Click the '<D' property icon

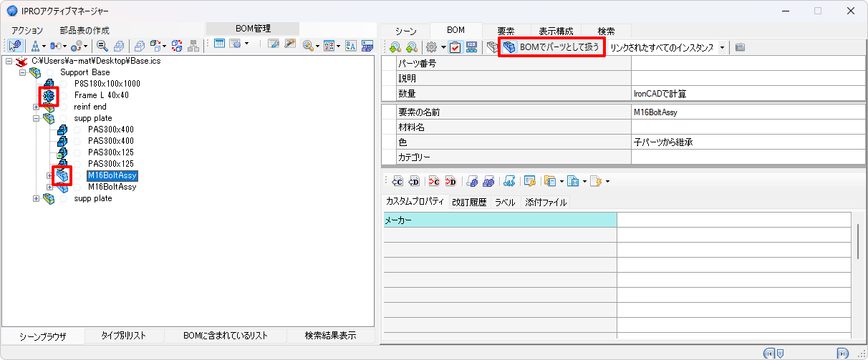414,181
